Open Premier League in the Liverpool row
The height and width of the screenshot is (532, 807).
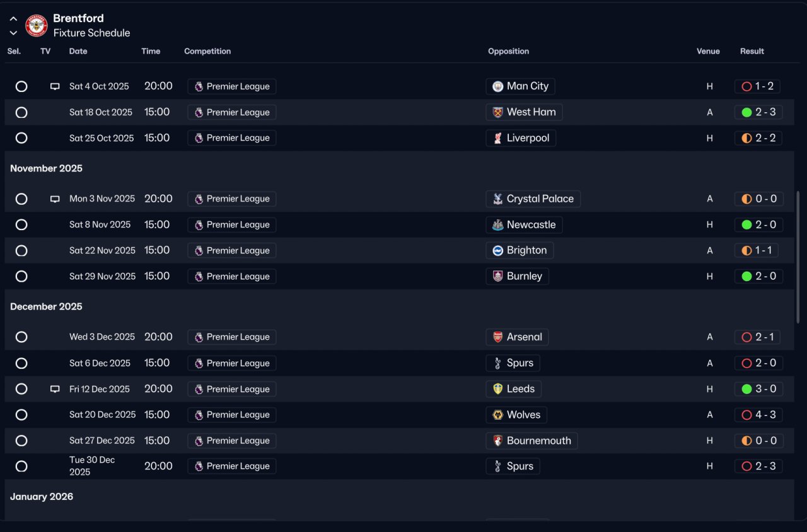click(232, 138)
